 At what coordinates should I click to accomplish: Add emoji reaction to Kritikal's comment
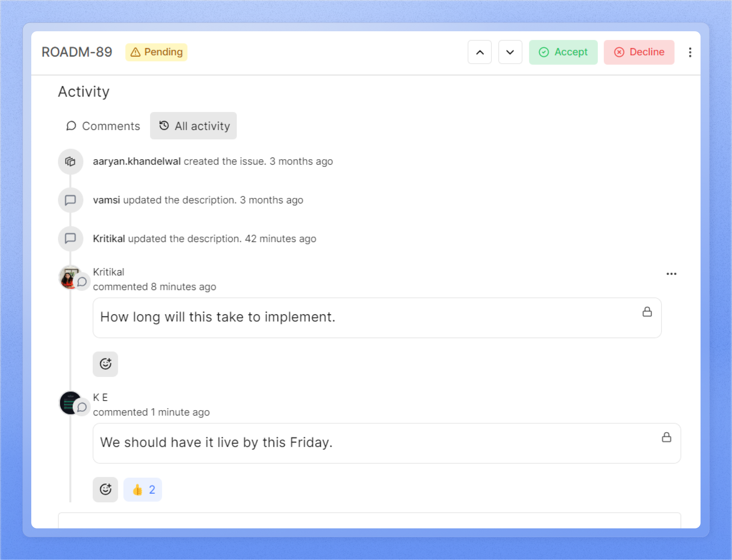105,364
